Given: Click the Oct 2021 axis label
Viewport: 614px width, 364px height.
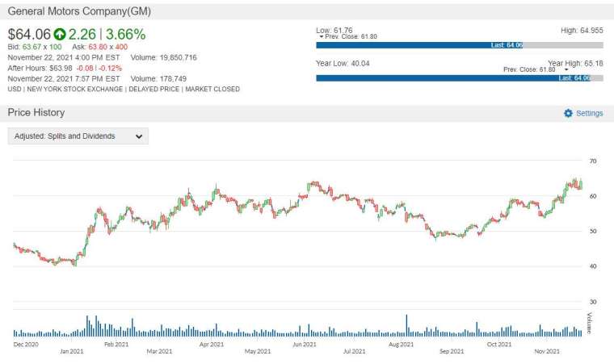Looking at the screenshot, I should [499, 345].
